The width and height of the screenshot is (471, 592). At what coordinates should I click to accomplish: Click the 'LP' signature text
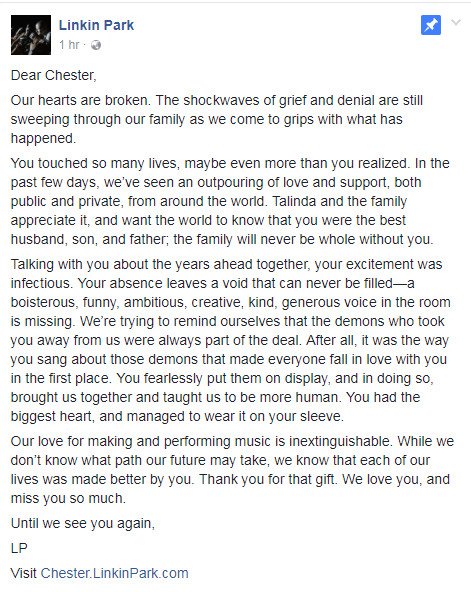19,548
